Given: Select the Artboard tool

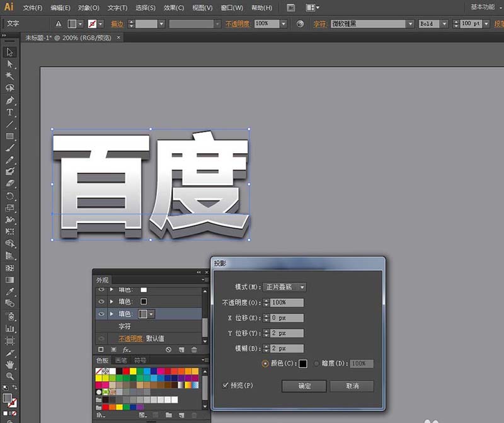Looking at the screenshot, I should 9,340.
